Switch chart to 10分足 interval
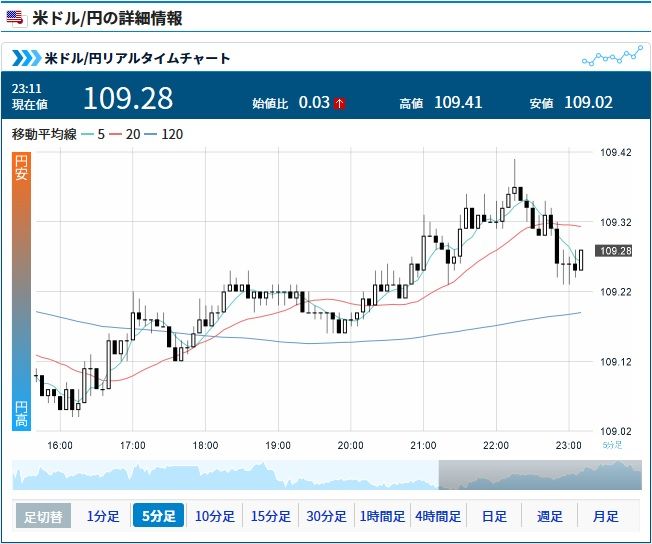Image resolution: width=652 pixels, height=544 pixels. click(215, 516)
